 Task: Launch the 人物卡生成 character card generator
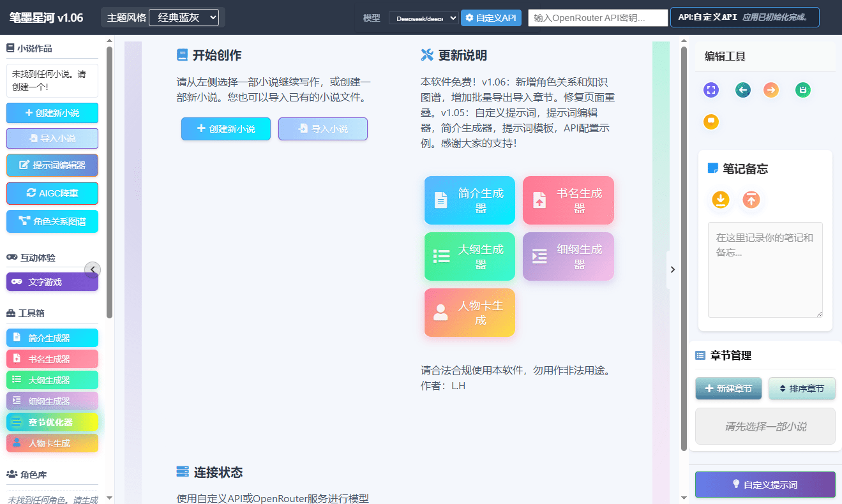469,312
